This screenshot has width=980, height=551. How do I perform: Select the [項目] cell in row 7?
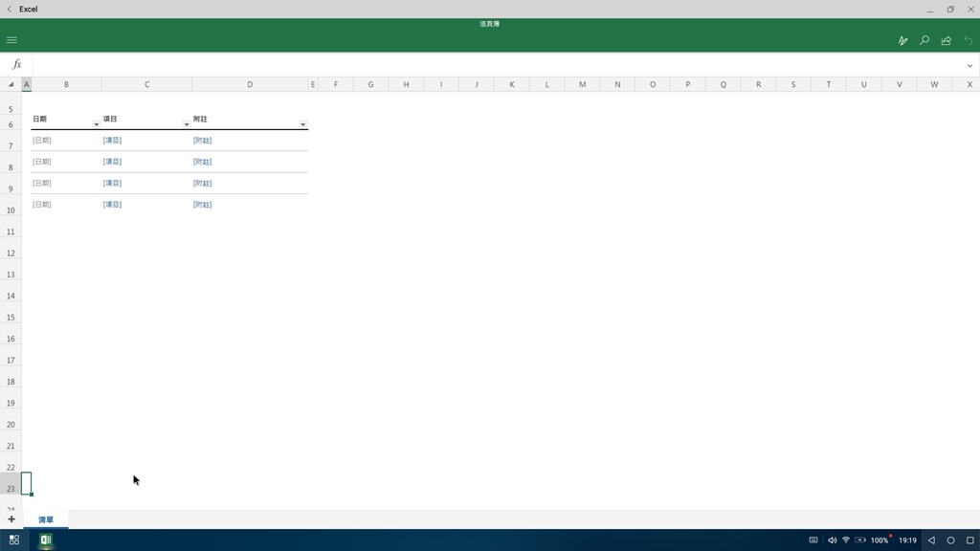tap(146, 141)
